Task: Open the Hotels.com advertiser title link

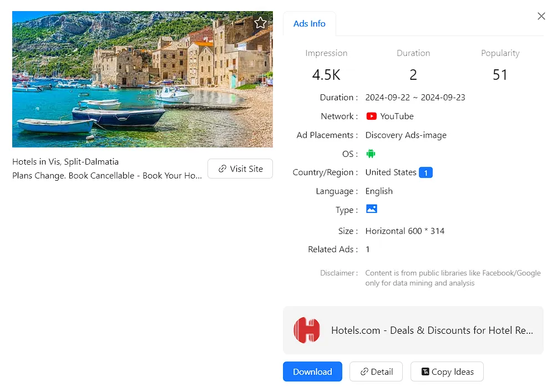Action: [432, 330]
